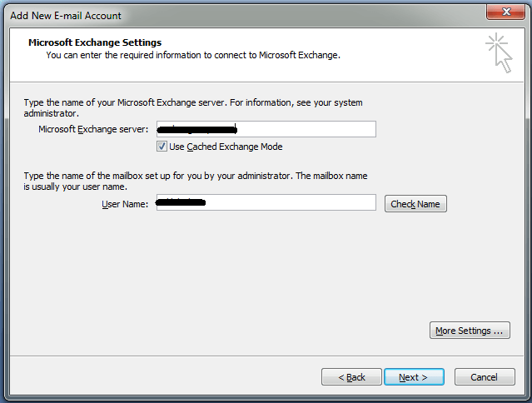The width and height of the screenshot is (532, 403).
Task: Click the Microsoft Exchange Settings heading
Action: (x=95, y=42)
